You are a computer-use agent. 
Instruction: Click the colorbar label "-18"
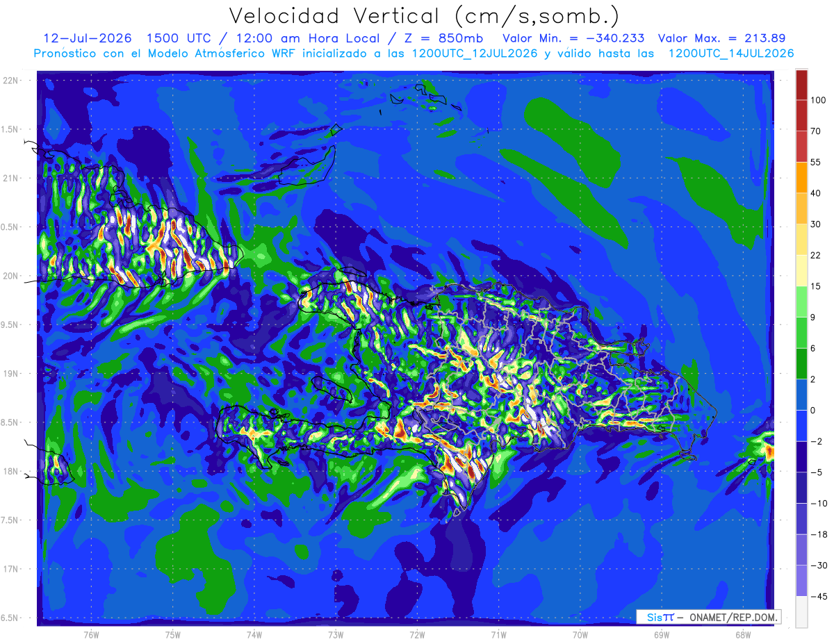point(818,535)
